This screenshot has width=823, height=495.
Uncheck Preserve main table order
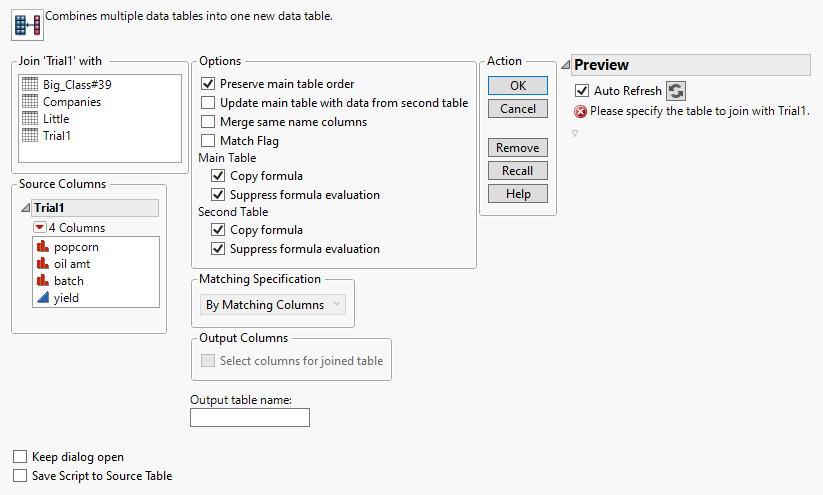209,84
